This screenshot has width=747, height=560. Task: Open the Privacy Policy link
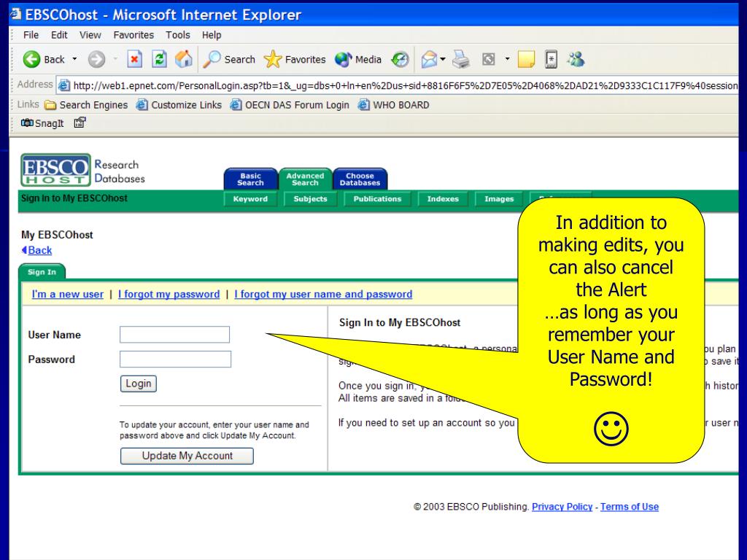click(562, 507)
